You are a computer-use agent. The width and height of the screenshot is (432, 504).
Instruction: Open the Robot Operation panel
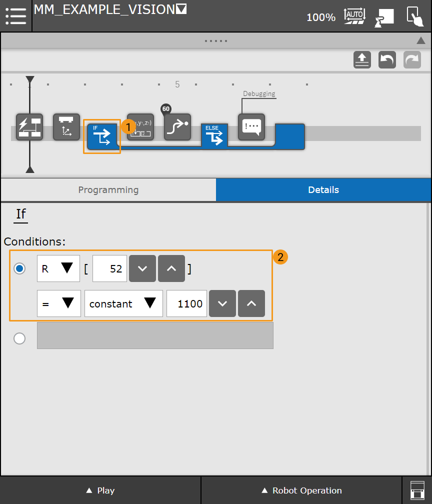coord(301,490)
